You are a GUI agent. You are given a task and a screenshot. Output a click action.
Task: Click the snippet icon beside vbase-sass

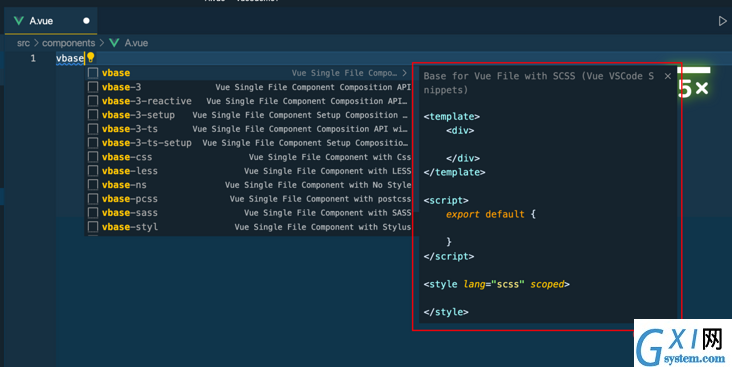93,213
